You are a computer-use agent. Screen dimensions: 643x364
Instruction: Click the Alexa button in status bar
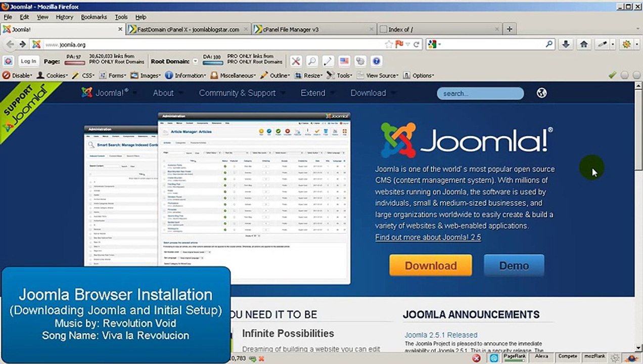point(541,357)
